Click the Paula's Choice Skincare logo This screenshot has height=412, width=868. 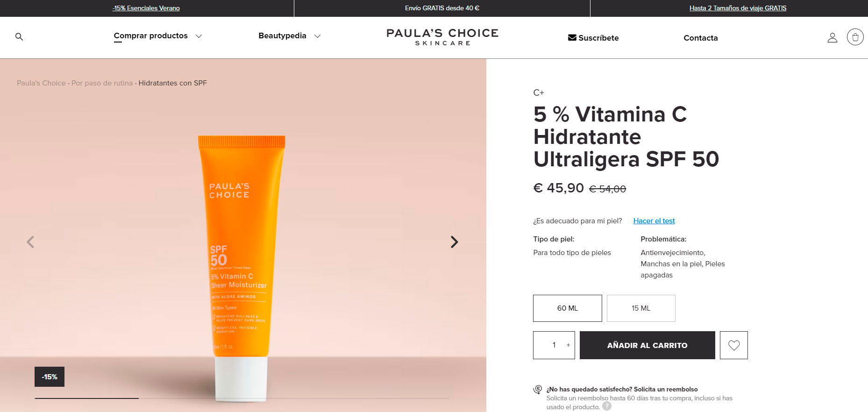(442, 37)
